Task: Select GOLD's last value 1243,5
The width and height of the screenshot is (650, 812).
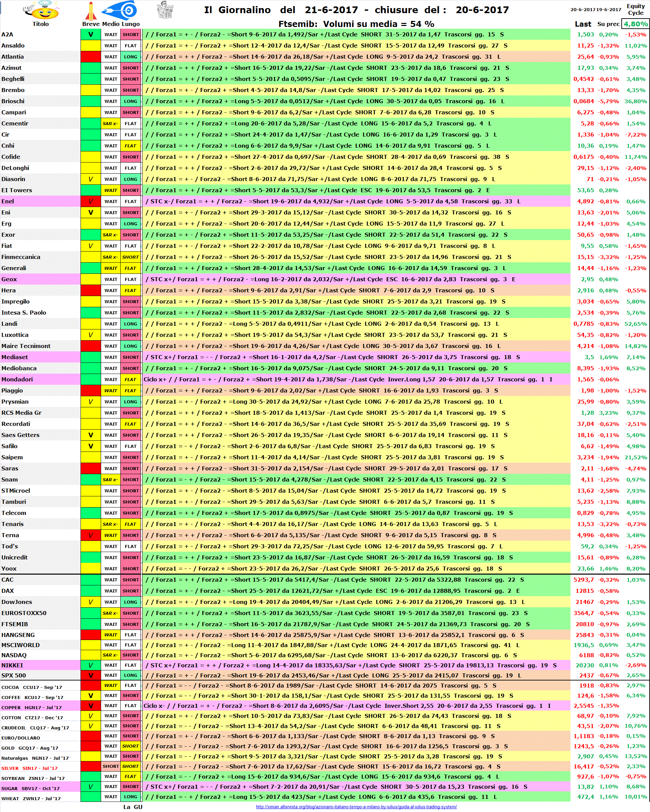Action: click(584, 746)
